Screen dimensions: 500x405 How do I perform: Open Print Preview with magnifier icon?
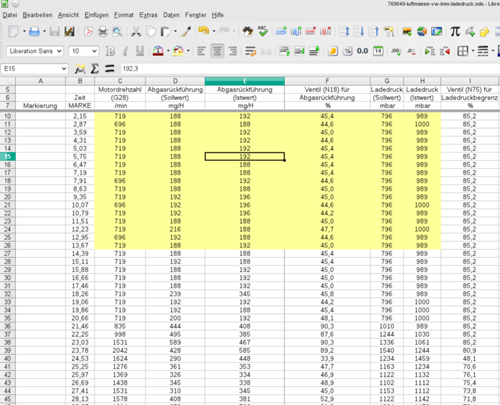117,32
